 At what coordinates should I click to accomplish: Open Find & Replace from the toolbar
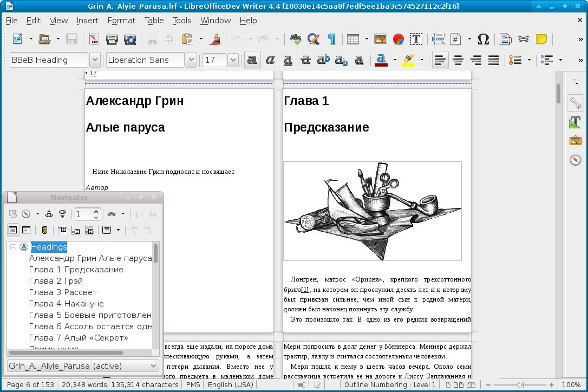pos(313,39)
